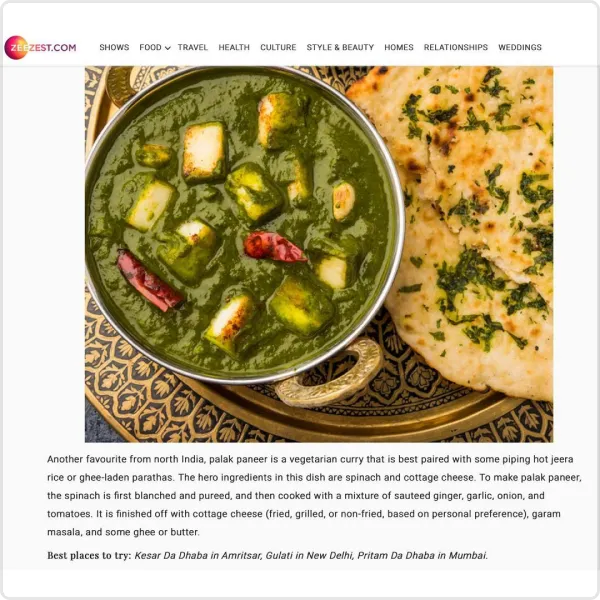The image size is (600, 600).
Task: Open the Relationships section
Action: (455, 47)
